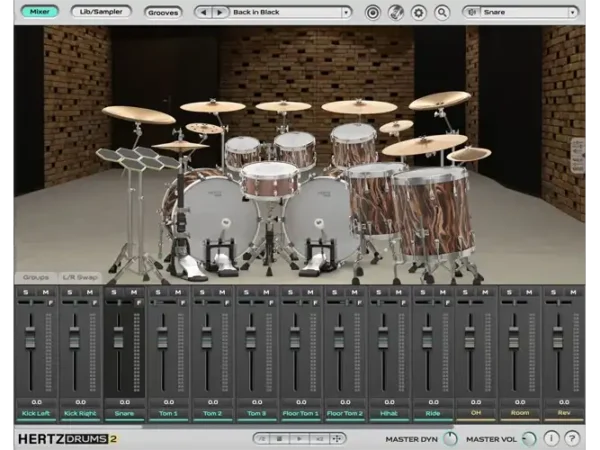Image resolution: width=600 pixels, height=450 pixels.
Task: Click the magnifier search icon
Action: pyautogui.click(x=442, y=13)
